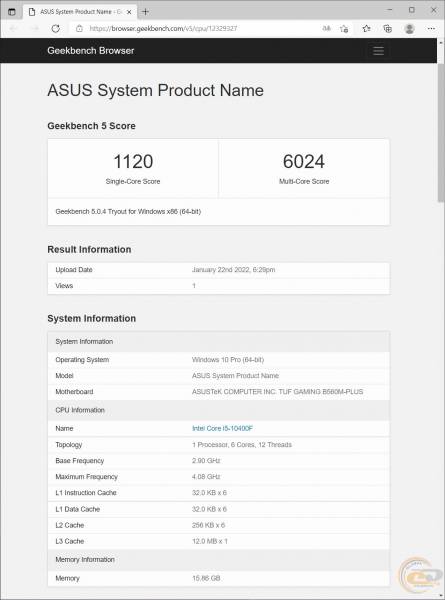Click the Memory Information subheader
This screenshot has height=600, width=445.
tap(85, 560)
